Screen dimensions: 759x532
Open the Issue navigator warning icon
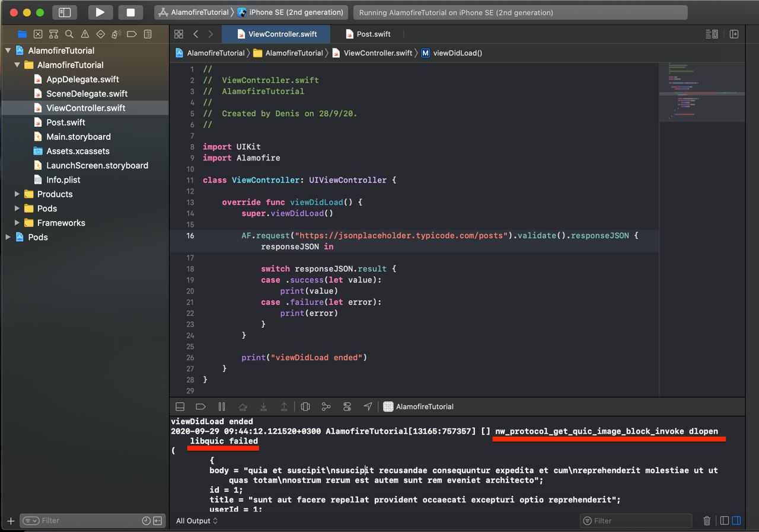point(85,34)
